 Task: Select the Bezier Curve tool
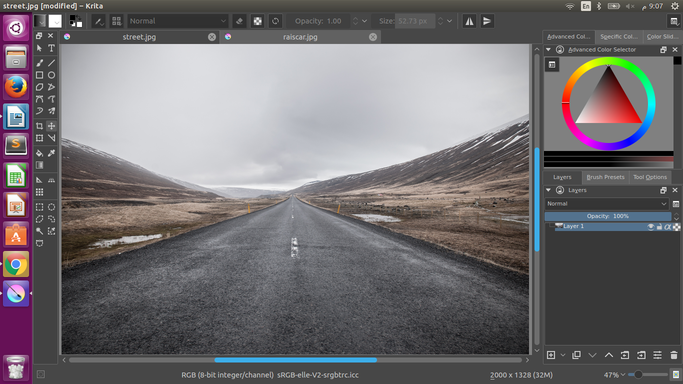(x=39, y=99)
